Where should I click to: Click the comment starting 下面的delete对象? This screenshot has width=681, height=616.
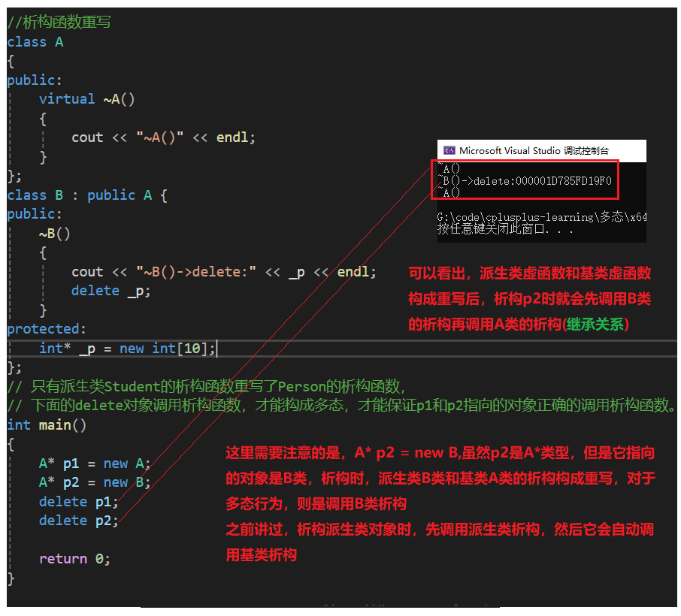coord(342,405)
